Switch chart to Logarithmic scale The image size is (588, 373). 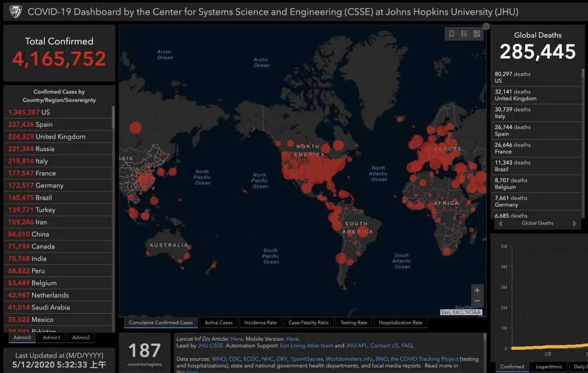click(549, 366)
